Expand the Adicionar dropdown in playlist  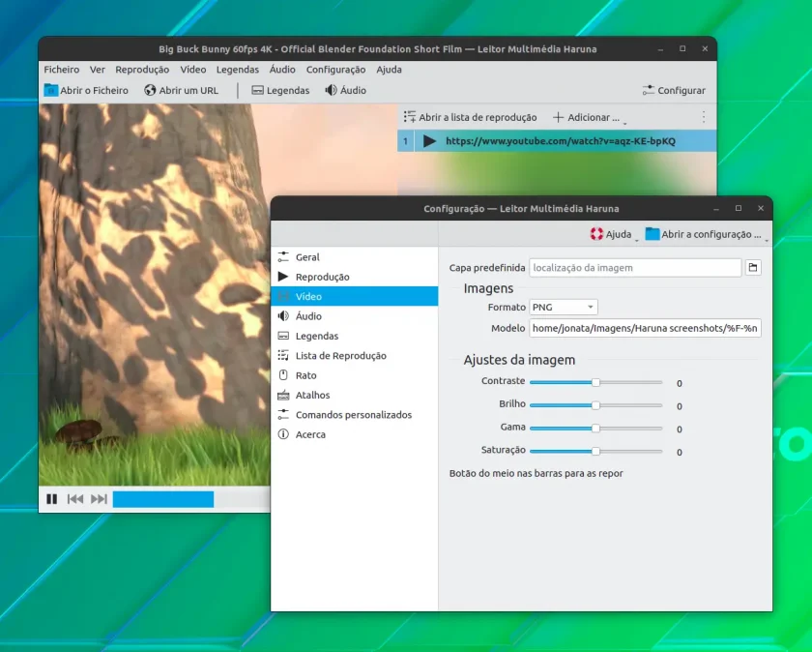click(590, 118)
